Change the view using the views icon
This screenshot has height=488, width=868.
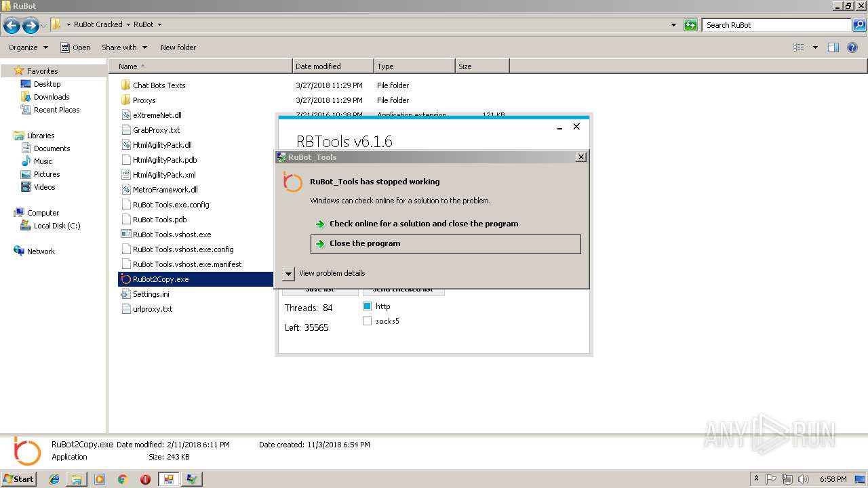[799, 47]
